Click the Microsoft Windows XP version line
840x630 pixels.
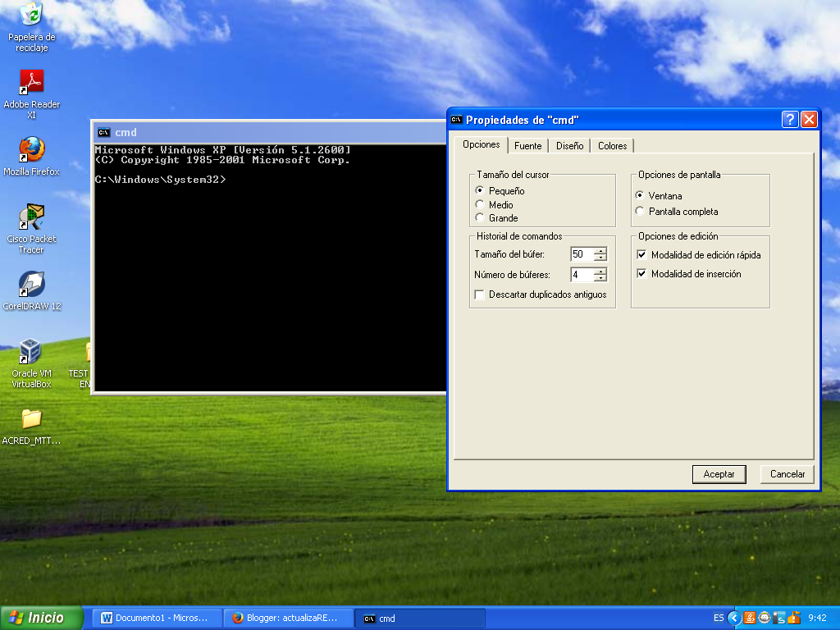pyautogui.click(x=223, y=150)
